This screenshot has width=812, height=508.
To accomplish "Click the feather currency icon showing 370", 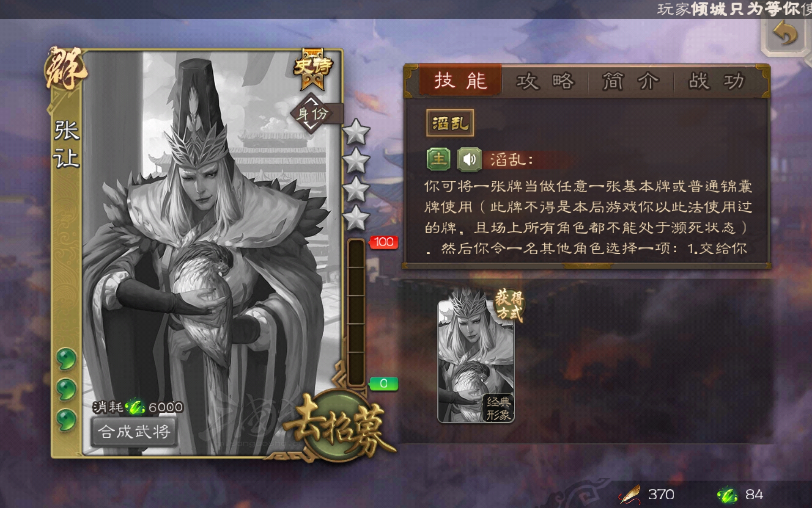I will pyautogui.click(x=629, y=494).
